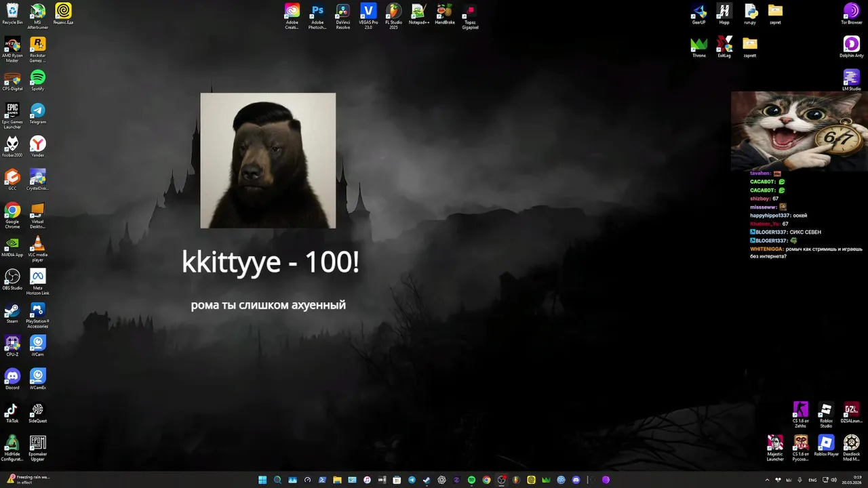
Task: Select the VLC media player shortcut
Action: pos(38,249)
